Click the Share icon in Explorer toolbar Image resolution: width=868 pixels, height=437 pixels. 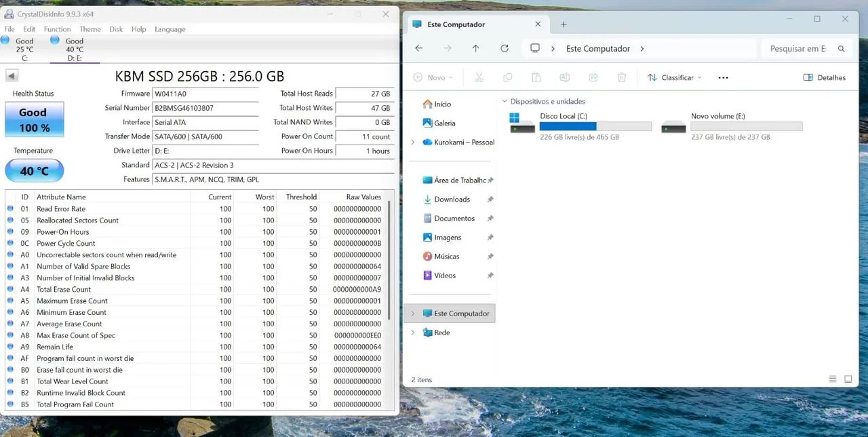coord(593,77)
